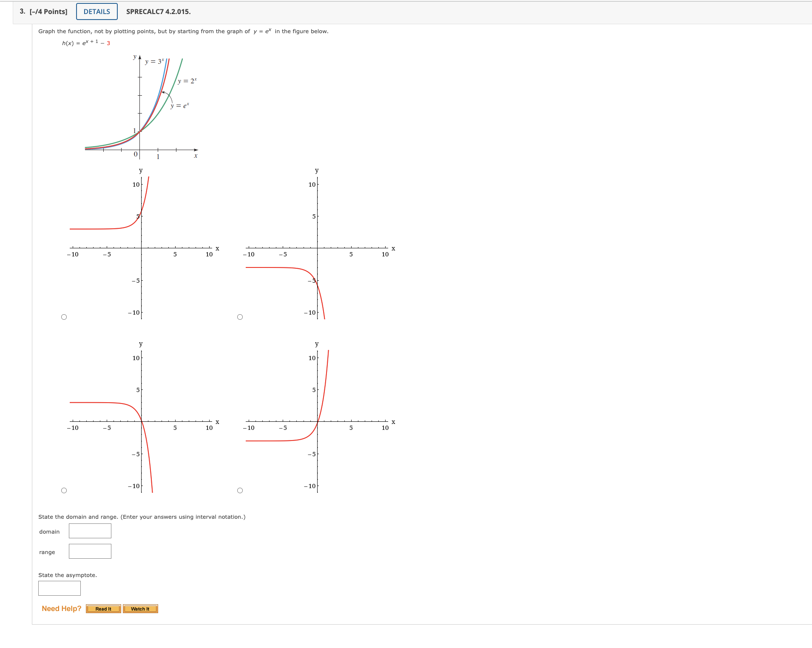Click the Need Help? label
This screenshot has height=648, width=812.
(x=61, y=608)
